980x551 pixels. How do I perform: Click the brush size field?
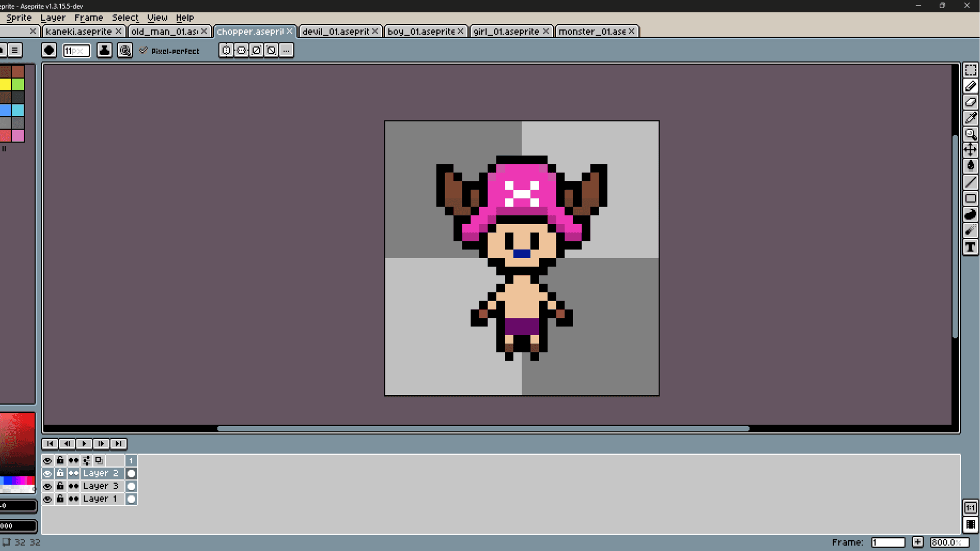76,51
